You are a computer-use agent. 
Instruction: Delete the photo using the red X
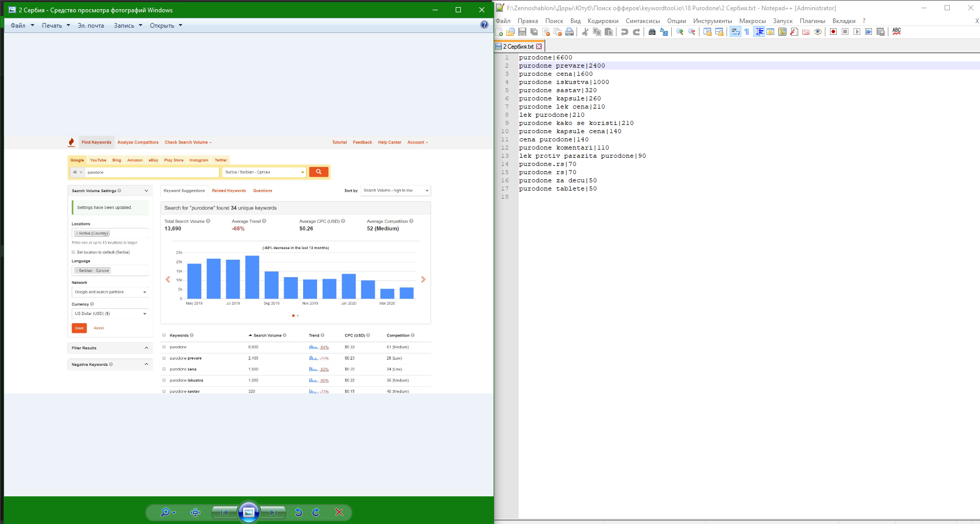[339, 512]
